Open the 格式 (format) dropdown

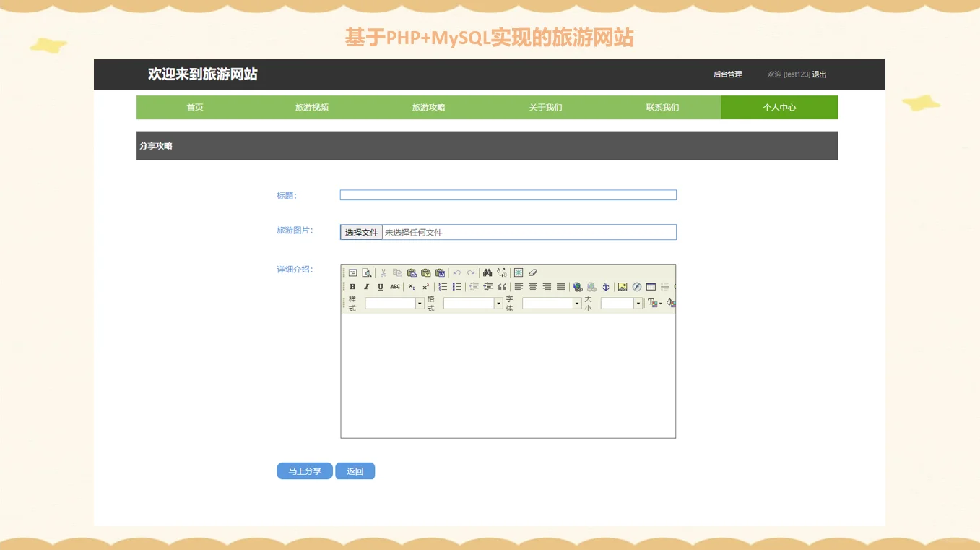[x=472, y=303]
